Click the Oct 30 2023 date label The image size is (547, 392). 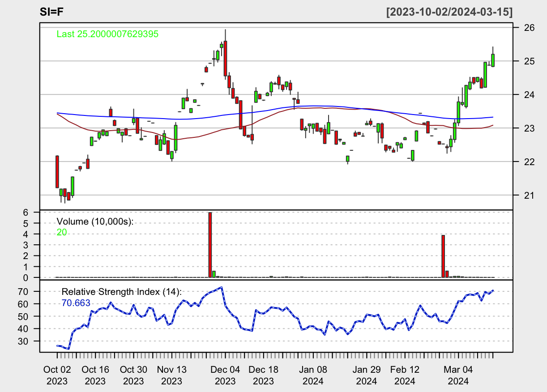click(x=133, y=375)
